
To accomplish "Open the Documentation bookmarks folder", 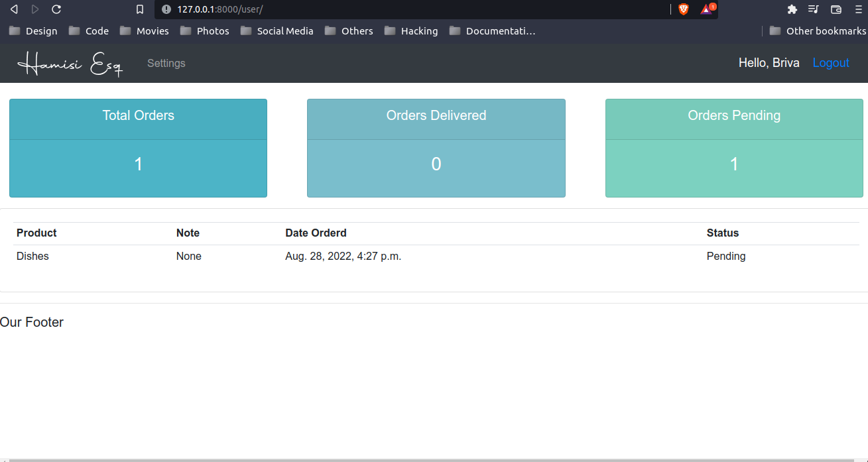I will pos(493,30).
